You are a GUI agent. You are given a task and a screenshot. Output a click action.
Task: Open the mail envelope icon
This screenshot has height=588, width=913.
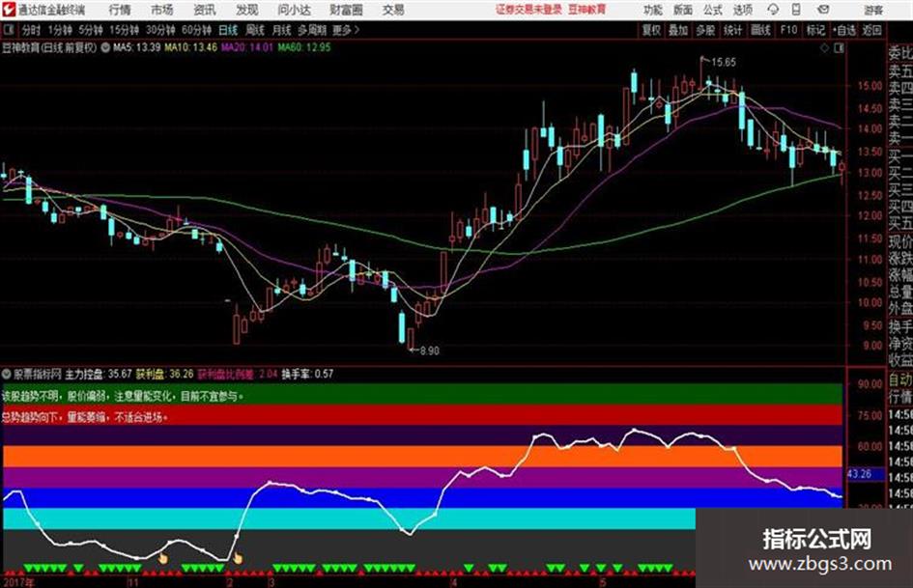point(823,10)
